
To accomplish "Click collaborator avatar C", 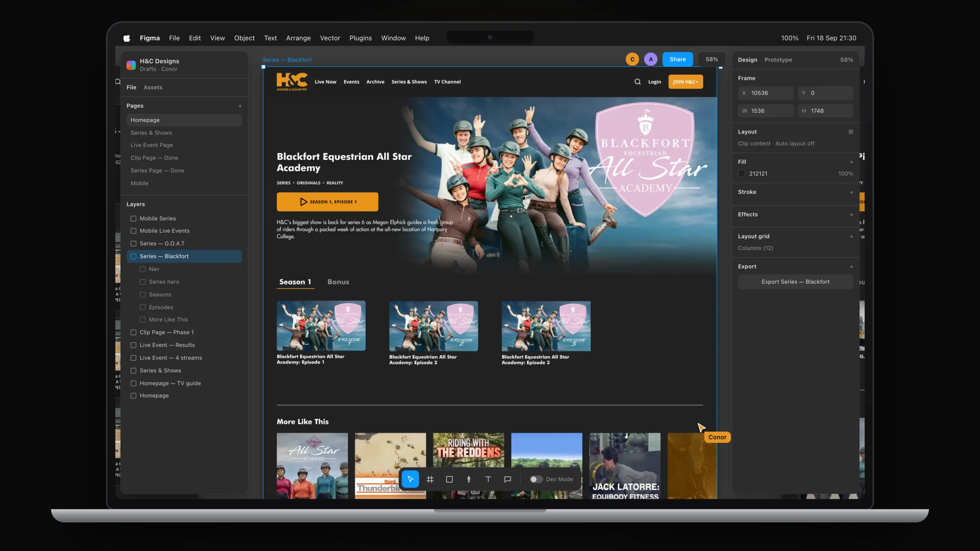I will point(632,59).
